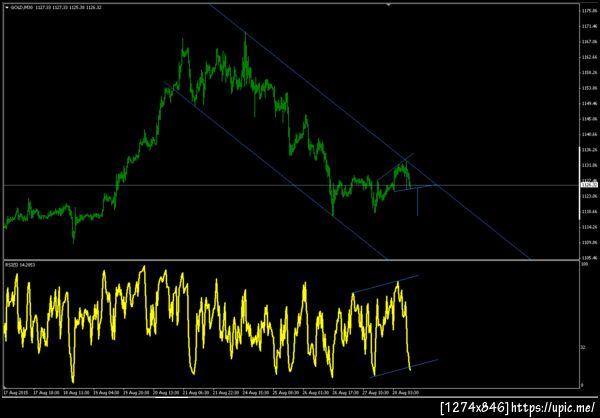Viewport: 600px width, 418px height.
Task: Click the '28 Aug 03:00' time axis label
Action: [406, 393]
